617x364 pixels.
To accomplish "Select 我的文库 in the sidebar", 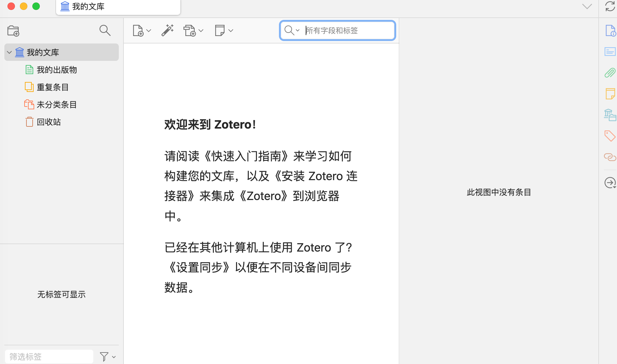I will click(62, 52).
